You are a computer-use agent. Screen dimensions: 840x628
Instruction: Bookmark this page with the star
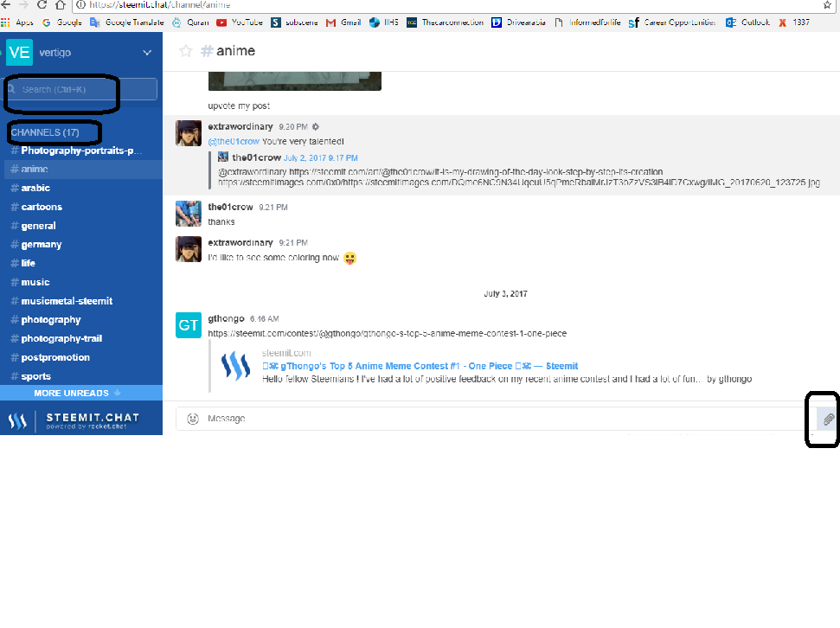pyautogui.click(x=828, y=5)
